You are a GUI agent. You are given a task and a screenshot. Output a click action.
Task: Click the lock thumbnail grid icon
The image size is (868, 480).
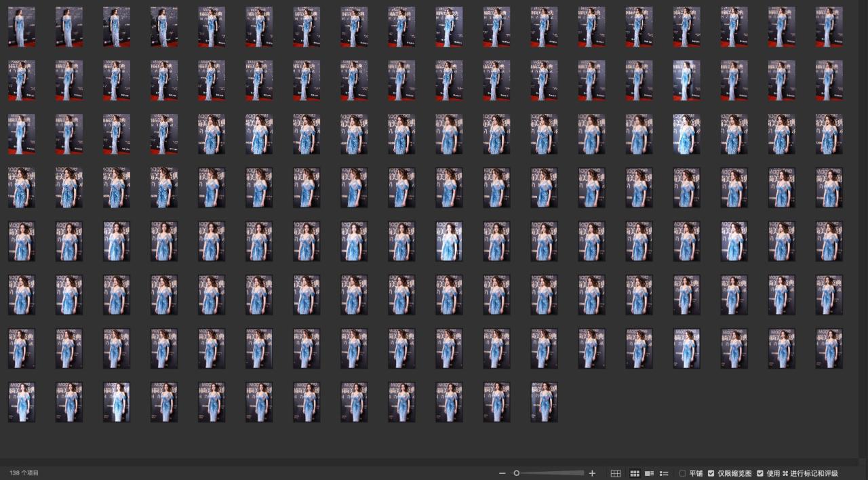[x=616, y=473]
